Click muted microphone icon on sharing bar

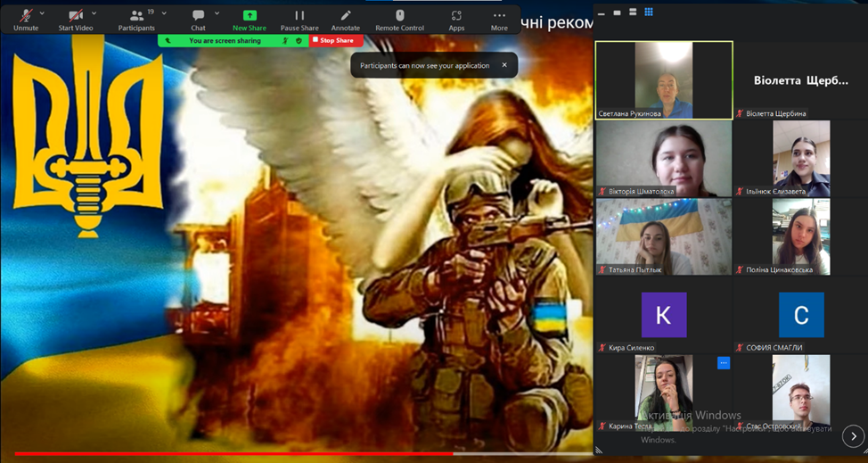pyautogui.click(x=285, y=40)
